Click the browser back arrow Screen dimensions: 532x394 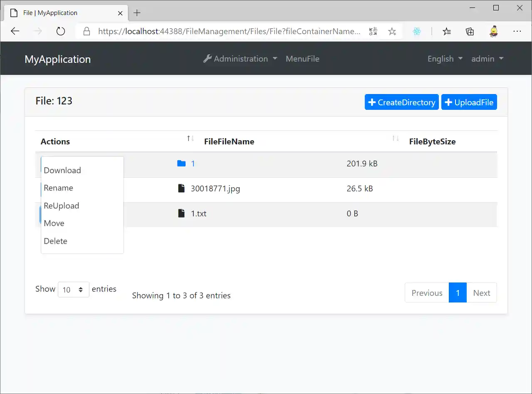coord(15,31)
